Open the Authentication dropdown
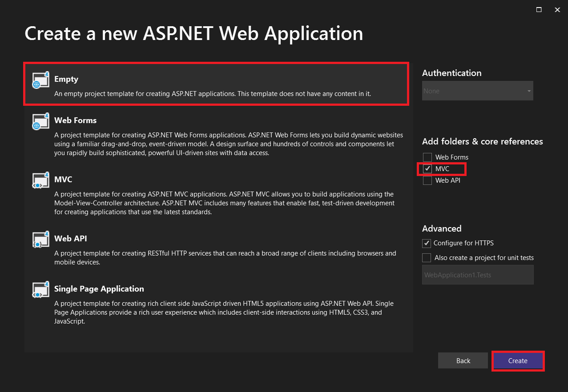This screenshot has width=568, height=392. coord(477,91)
